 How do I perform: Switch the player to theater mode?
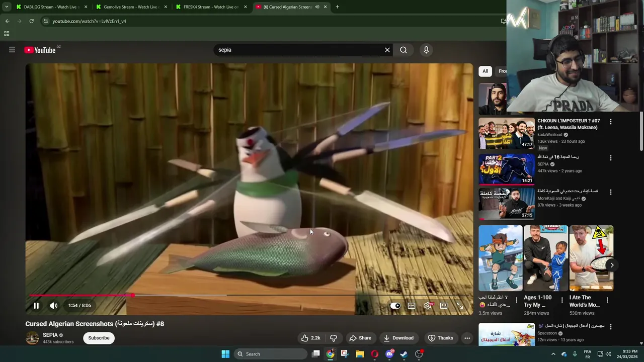point(444,306)
